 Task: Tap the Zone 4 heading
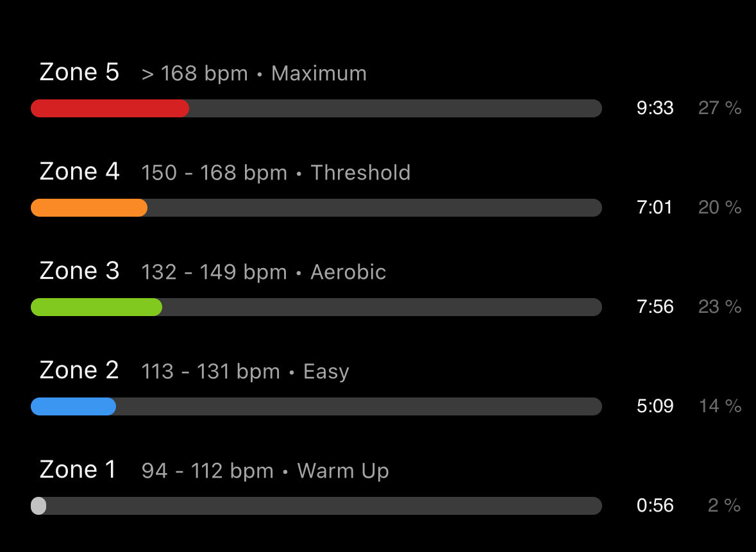80,172
